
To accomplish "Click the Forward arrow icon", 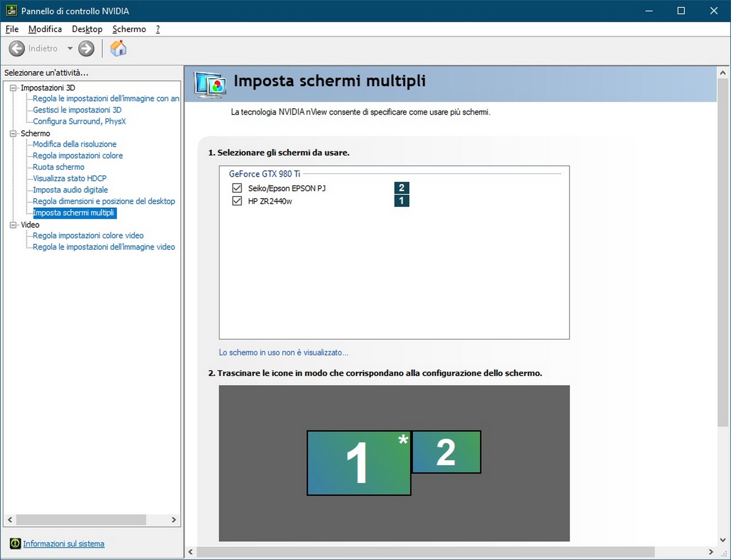I will [x=86, y=48].
